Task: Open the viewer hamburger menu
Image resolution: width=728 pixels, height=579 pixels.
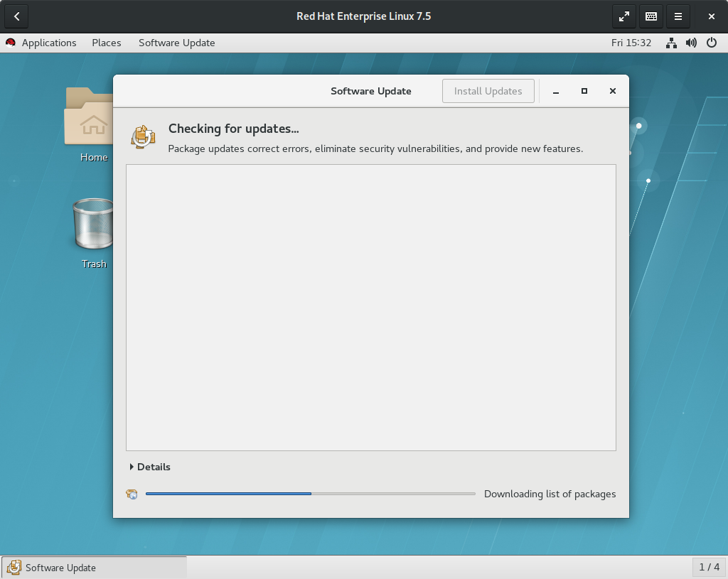Action: click(678, 16)
